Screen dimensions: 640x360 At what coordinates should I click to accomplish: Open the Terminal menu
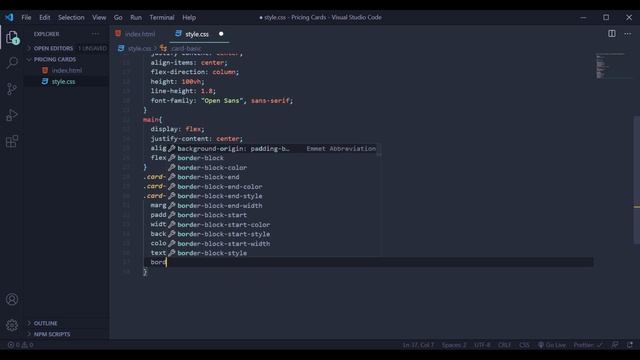(x=162, y=17)
